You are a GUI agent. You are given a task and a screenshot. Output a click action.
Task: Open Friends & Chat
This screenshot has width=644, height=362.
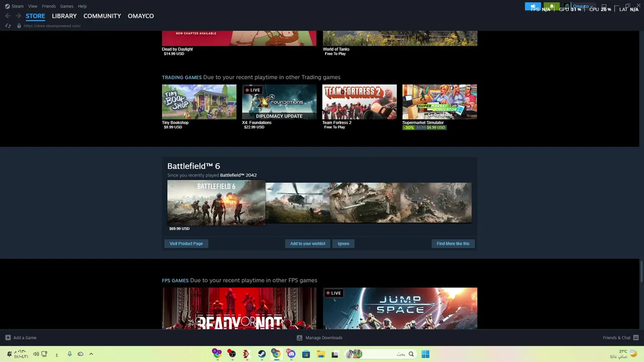pyautogui.click(x=621, y=338)
